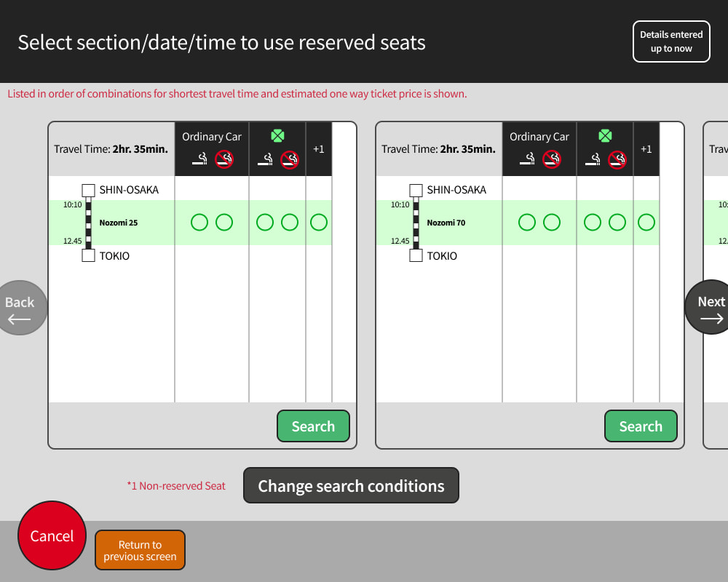Click the *1 Non-reserved Seat footnote
728x582 pixels.
pos(176,486)
